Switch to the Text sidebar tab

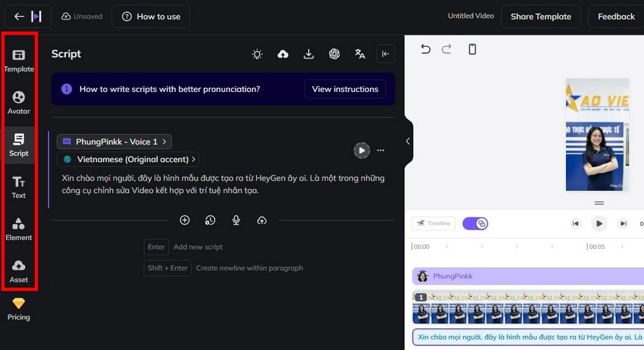tap(19, 187)
